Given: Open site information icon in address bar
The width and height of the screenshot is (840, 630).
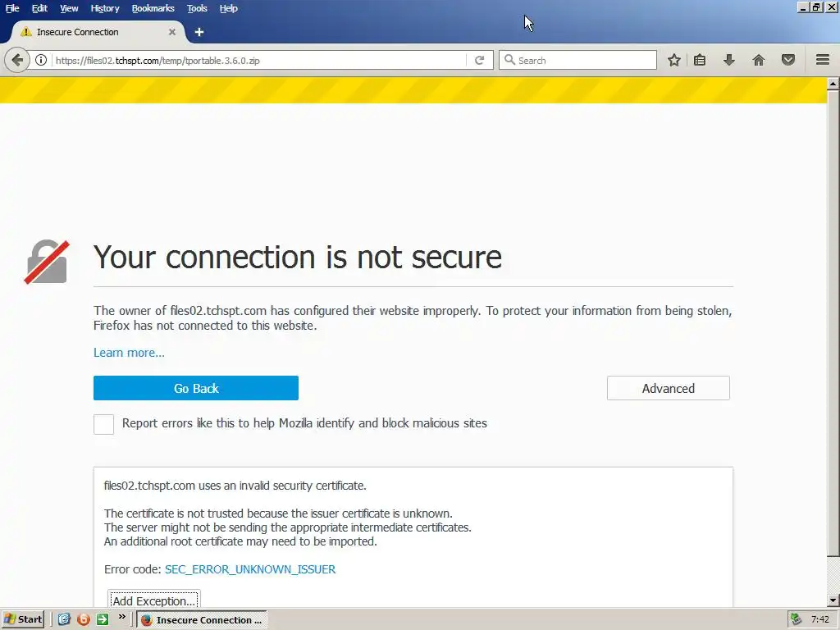Looking at the screenshot, I should 41,60.
